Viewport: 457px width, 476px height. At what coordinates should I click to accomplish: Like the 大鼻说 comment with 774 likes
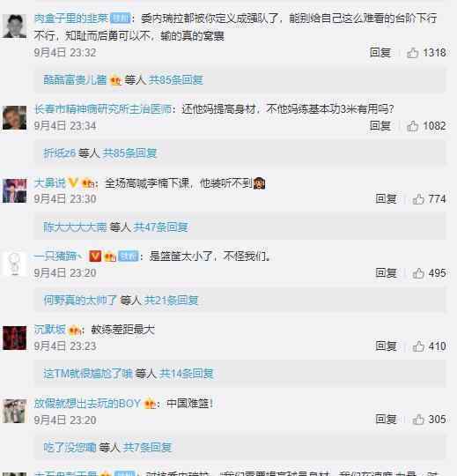[x=418, y=199]
